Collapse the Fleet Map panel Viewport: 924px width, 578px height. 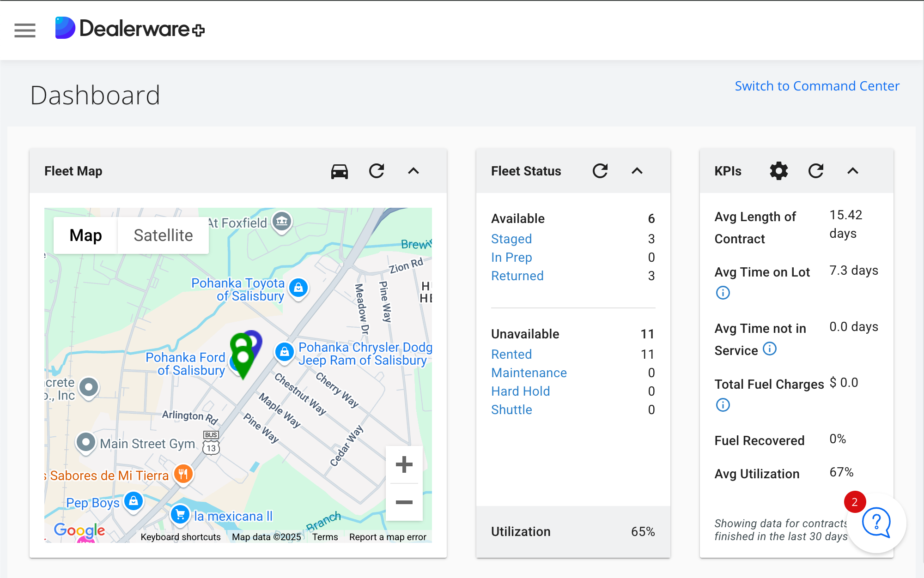coord(413,171)
